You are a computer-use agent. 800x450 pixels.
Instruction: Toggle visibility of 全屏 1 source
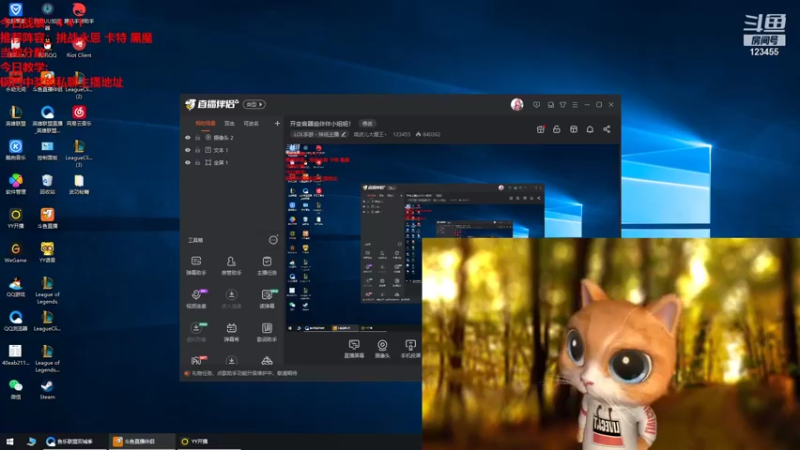pyautogui.click(x=188, y=162)
